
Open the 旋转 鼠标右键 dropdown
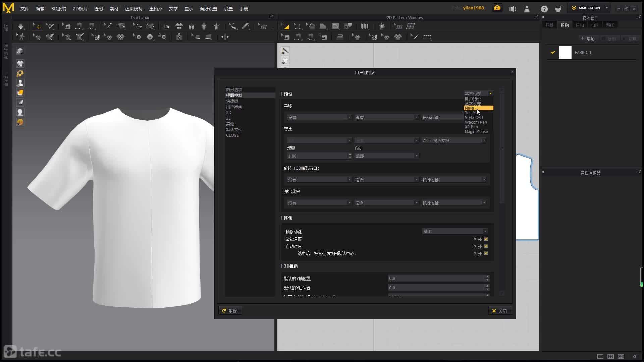pos(454,180)
